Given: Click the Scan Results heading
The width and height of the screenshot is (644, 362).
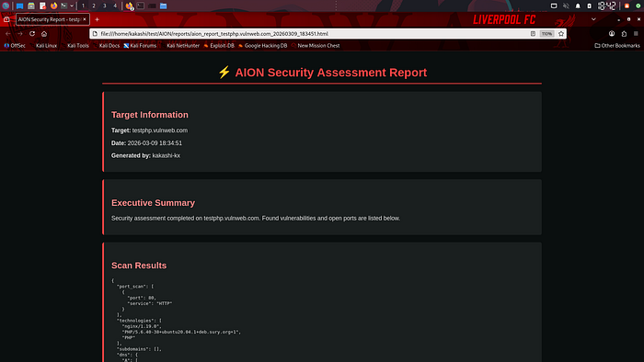Looking at the screenshot, I should pos(139,266).
